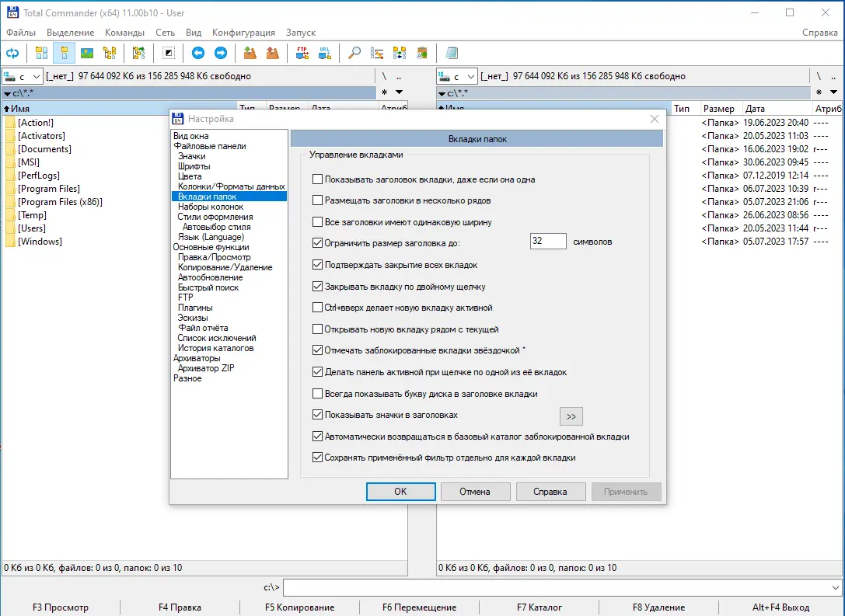Click the pack files toolbar icon
Screen dimensions: 845x616
250,53
